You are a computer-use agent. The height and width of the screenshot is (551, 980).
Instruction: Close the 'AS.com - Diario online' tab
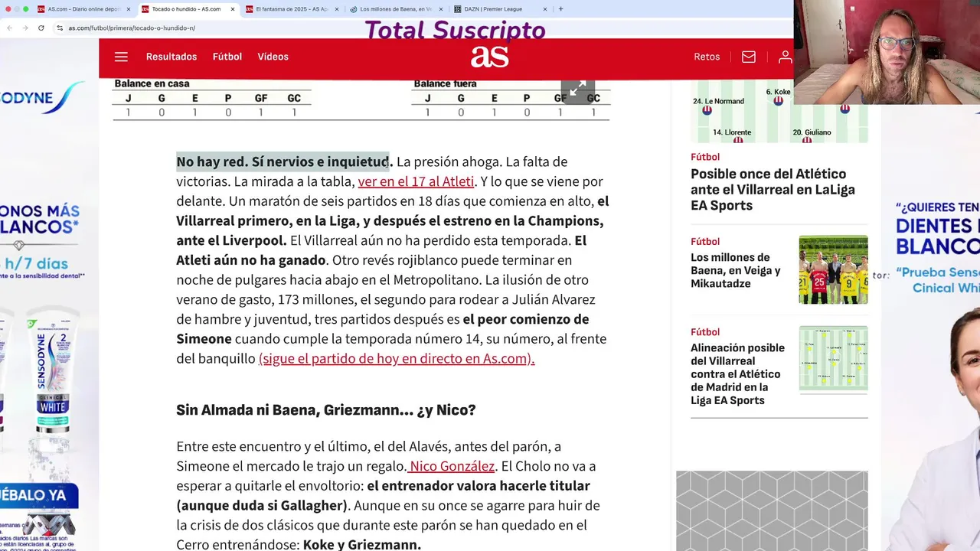coord(129,9)
